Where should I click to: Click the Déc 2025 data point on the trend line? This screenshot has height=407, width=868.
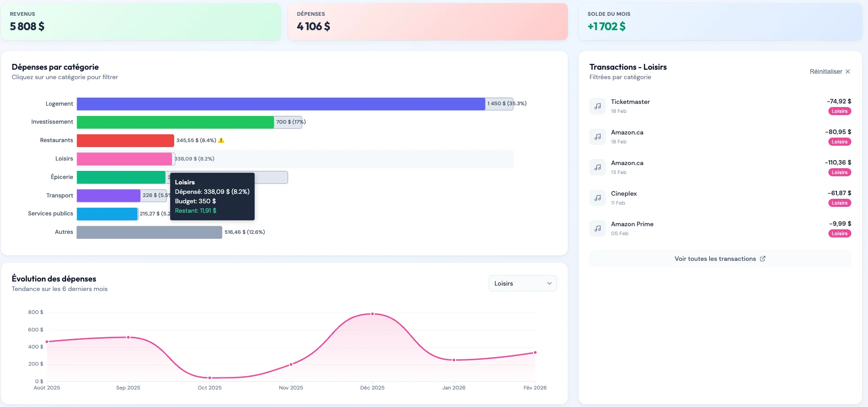coord(372,314)
